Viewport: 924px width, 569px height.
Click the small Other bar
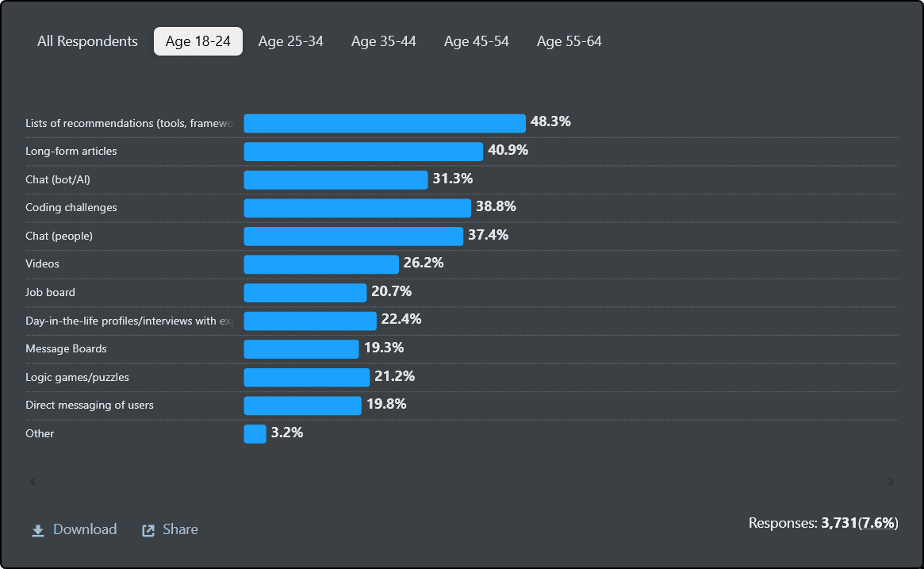[x=255, y=434]
